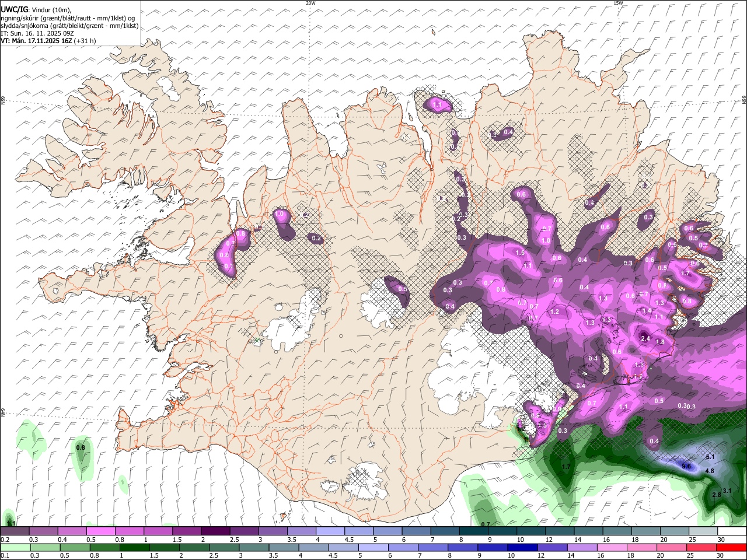Select lower legend pink swatch between 16 and 18
This screenshot has width=747, height=560.
(612, 547)
